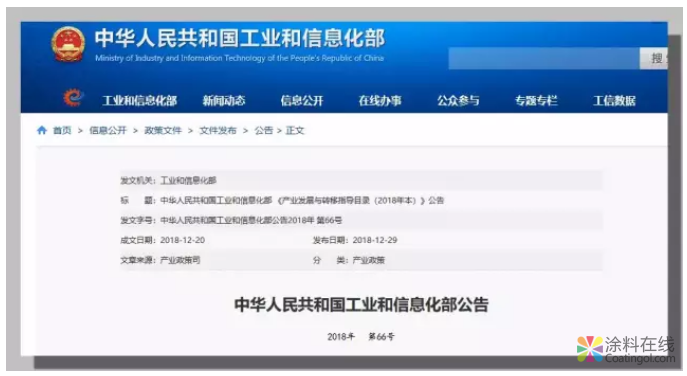Image resolution: width=687 pixels, height=376 pixels.
Task: Click the 发布日期 2018-12-29 value
Action: coord(375,240)
